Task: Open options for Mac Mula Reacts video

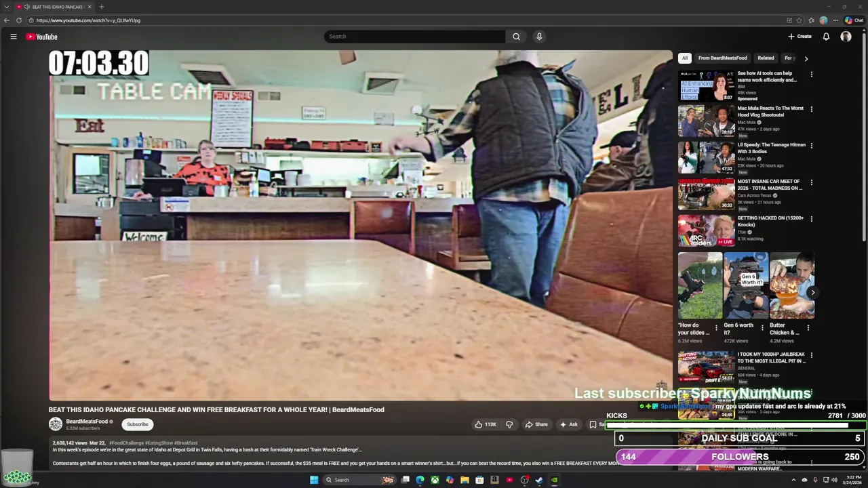Action: pyautogui.click(x=812, y=109)
